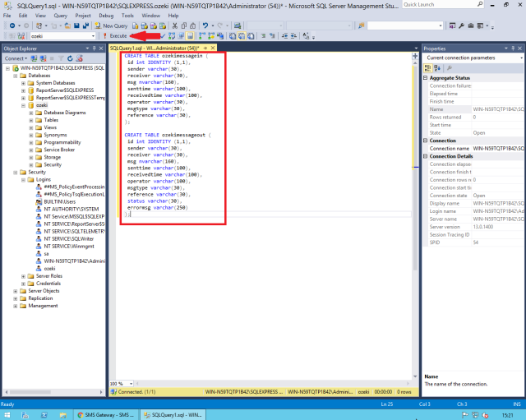Screen dimensions: 526x420
Task: Click the Paste icon in toolbar
Action: coord(193,25)
